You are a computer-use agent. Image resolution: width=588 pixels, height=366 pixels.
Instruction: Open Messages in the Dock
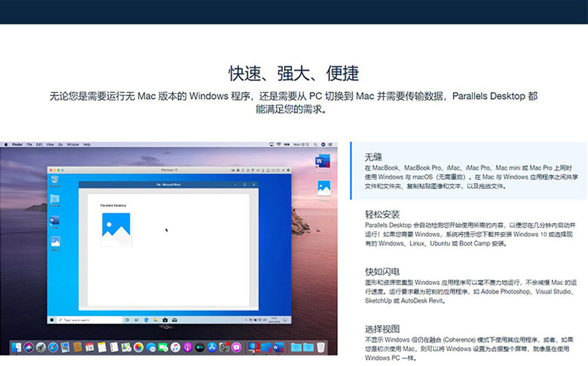[x=151, y=347]
